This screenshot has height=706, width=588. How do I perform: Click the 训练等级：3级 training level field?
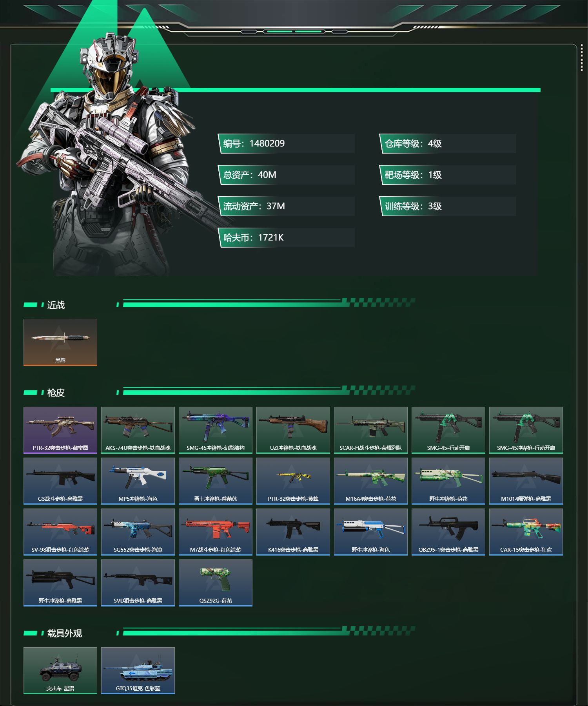(448, 206)
